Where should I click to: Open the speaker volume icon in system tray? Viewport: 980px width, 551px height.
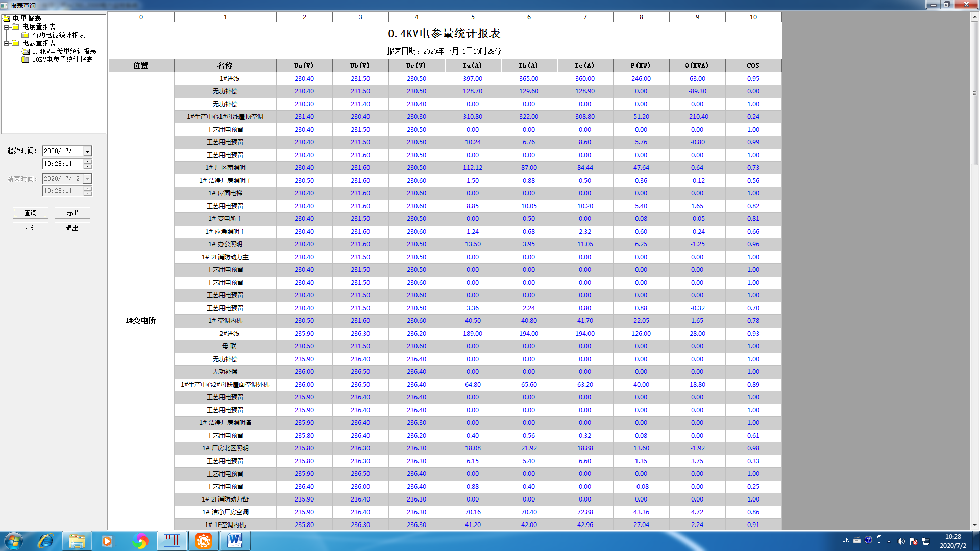tap(900, 541)
